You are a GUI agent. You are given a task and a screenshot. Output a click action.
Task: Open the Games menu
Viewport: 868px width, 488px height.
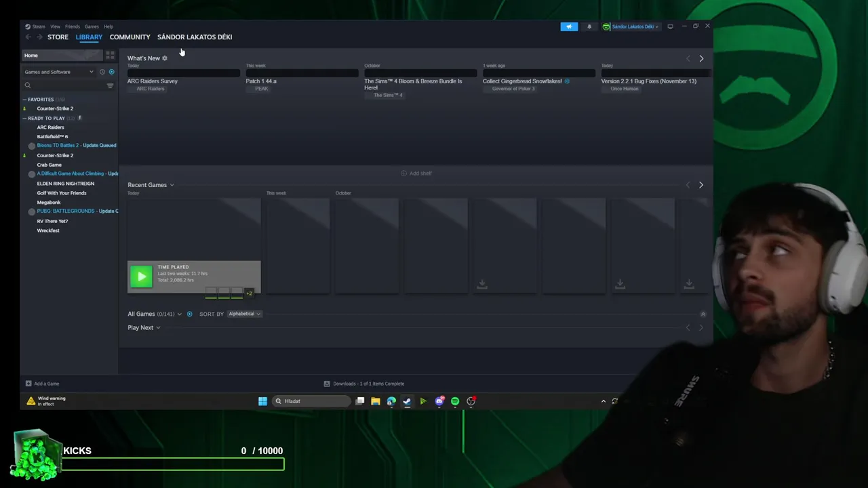tap(92, 26)
